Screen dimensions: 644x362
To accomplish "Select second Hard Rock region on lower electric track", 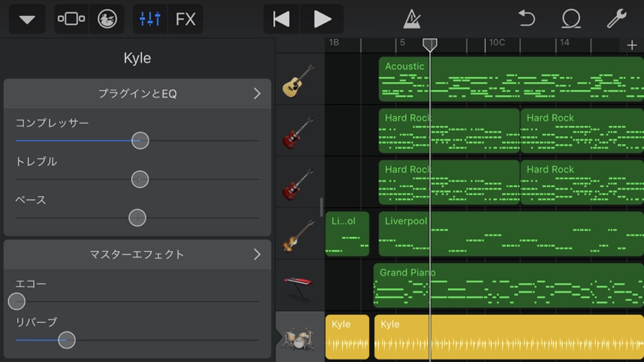I will [x=582, y=182].
